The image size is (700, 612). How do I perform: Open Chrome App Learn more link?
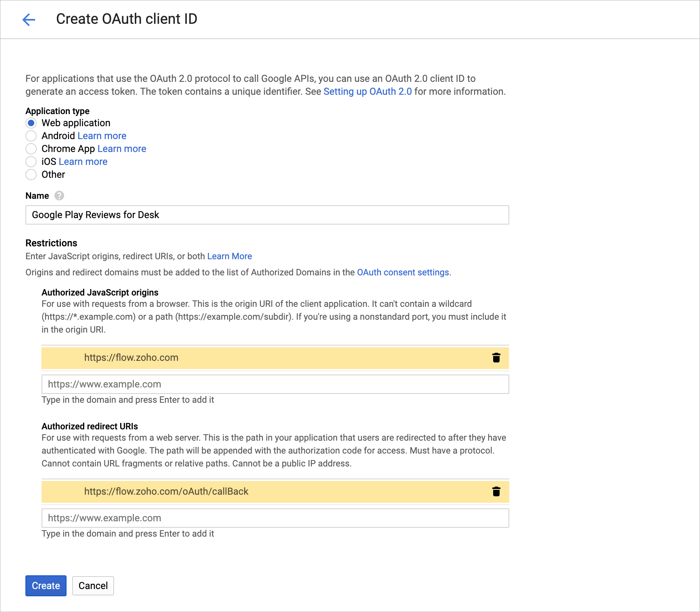[x=121, y=149]
